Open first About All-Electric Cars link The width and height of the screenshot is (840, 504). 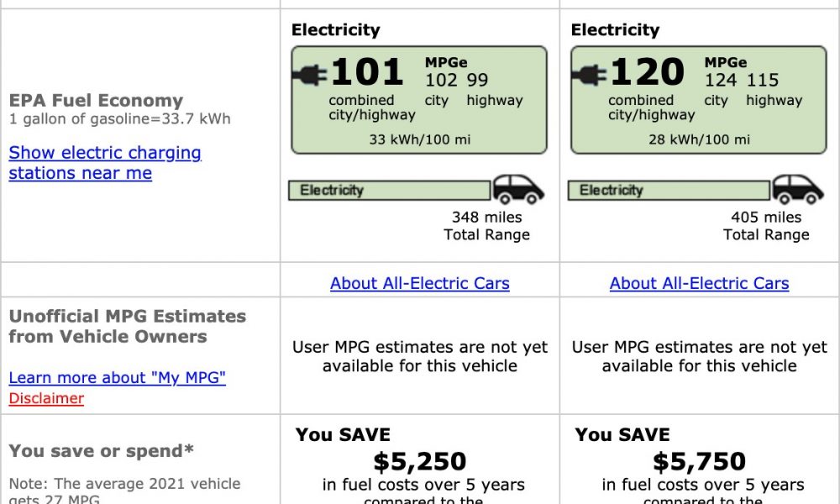419,283
